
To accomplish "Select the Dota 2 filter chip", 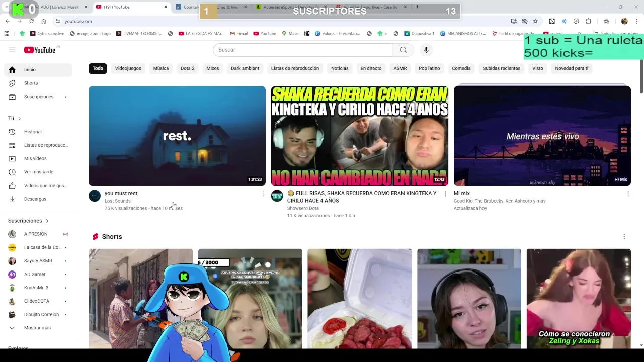I will [187, 68].
